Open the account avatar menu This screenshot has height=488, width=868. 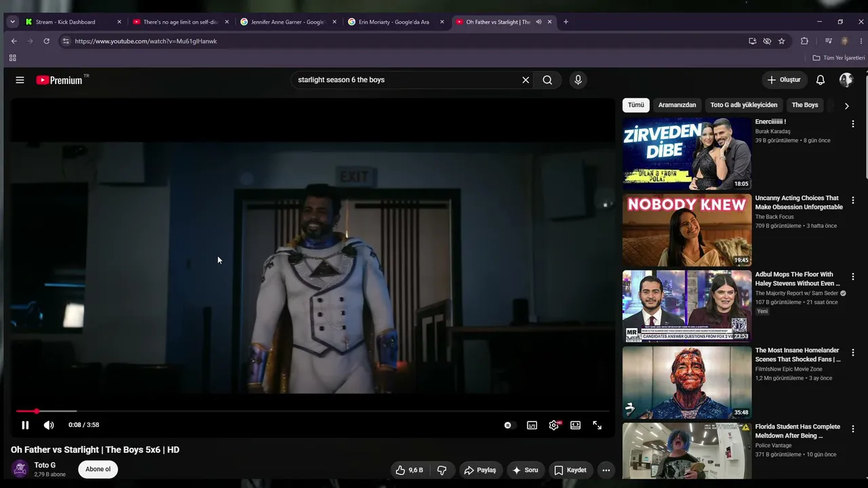pos(846,80)
